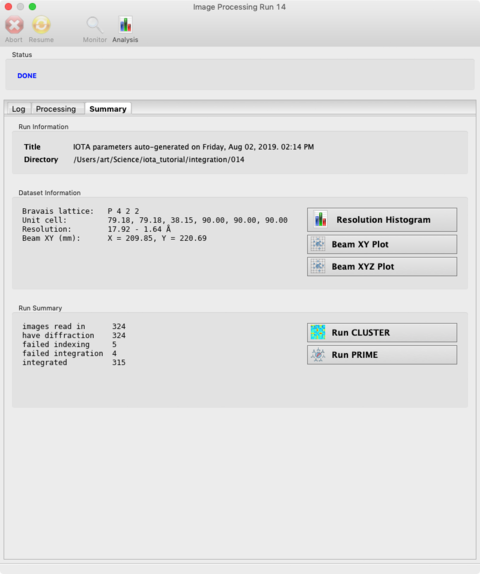Launch Run PRIME

point(382,355)
